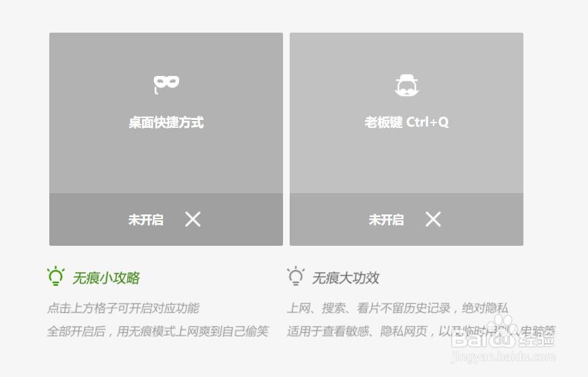
Task: Click the X icon under 桌面快捷方式
Action: (x=192, y=219)
